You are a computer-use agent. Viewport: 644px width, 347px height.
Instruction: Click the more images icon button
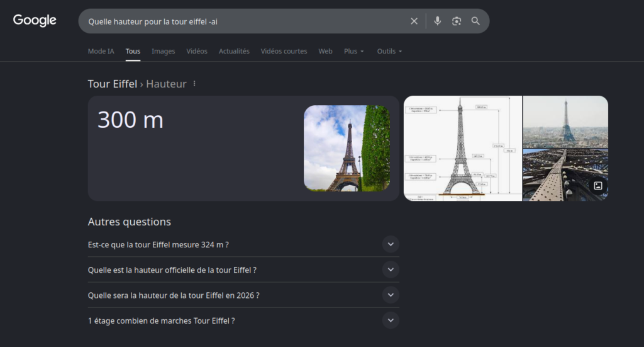(598, 186)
